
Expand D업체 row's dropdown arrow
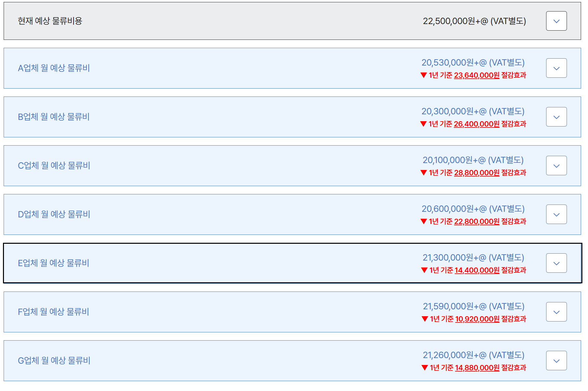coord(556,214)
